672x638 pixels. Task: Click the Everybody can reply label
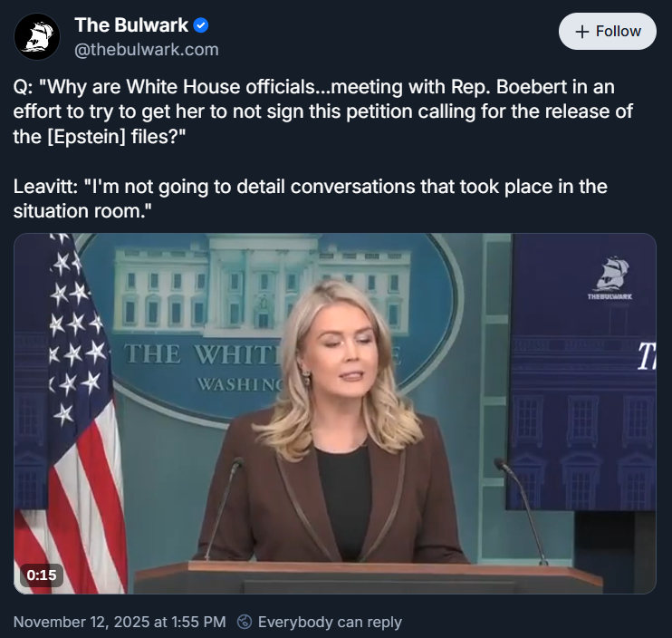[330, 622]
